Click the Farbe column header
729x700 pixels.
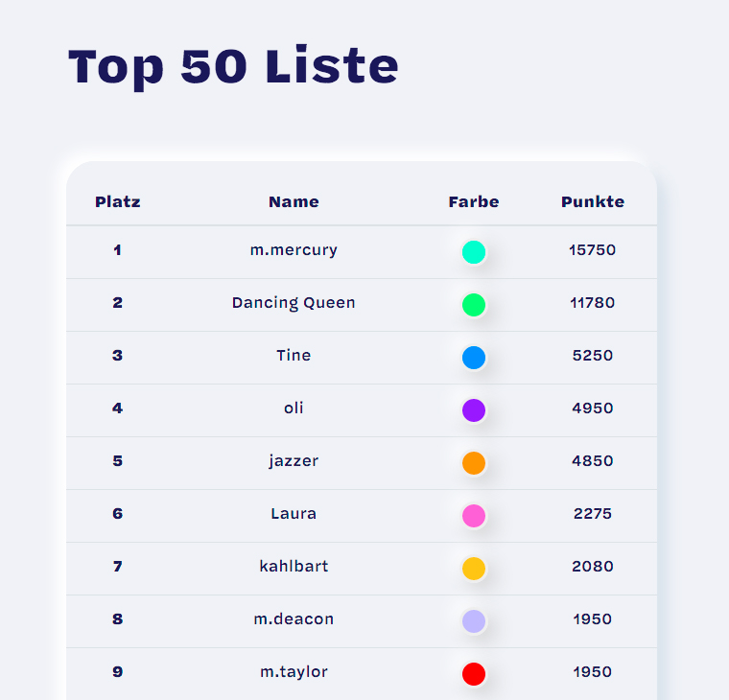(474, 202)
